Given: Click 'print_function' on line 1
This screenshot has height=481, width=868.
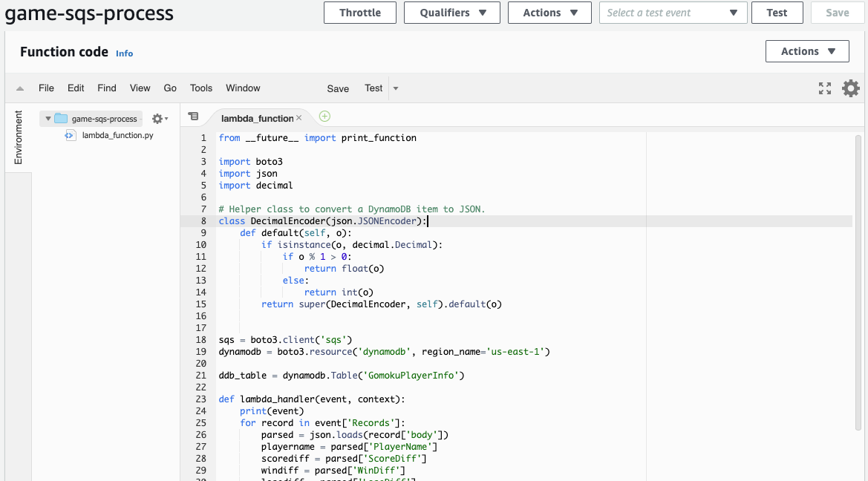Looking at the screenshot, I should [x=379, y=138].
